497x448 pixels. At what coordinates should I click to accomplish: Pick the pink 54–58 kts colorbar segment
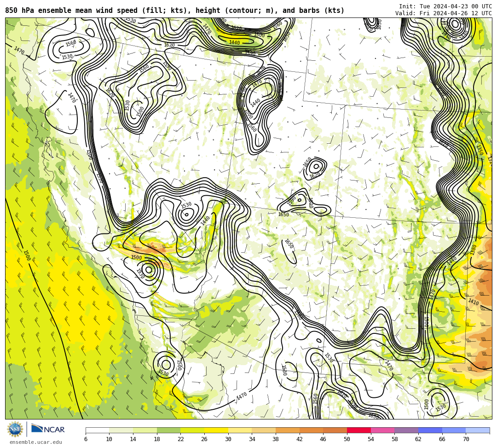(x=382, y=430)
